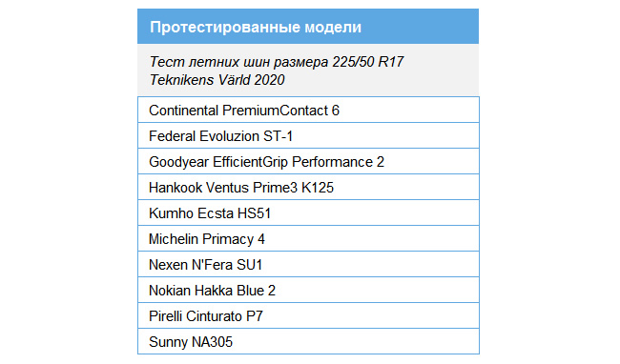Click the Federal Evoluzion ST-1 row

tap(308, 135)
